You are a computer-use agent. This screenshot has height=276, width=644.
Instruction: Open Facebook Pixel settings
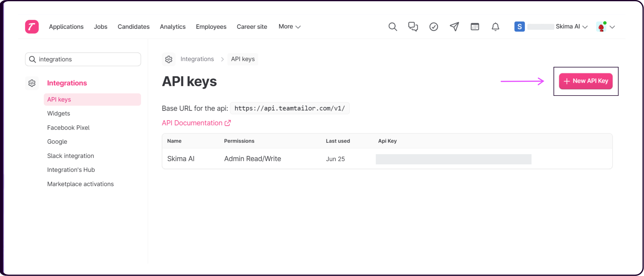pos(68,128)
